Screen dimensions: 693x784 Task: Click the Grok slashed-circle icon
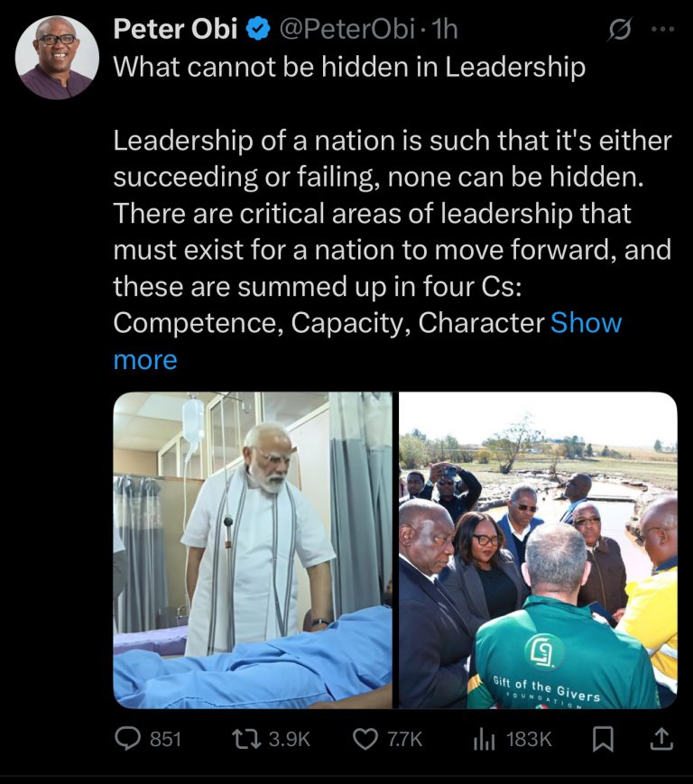[620, 29]
